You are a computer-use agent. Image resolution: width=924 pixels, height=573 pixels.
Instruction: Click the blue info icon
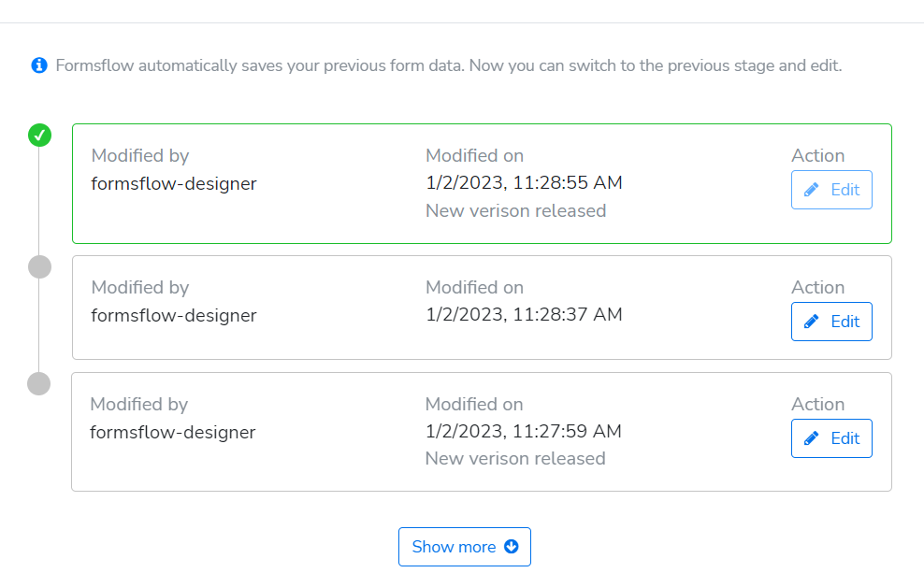[x=38, y=65]
